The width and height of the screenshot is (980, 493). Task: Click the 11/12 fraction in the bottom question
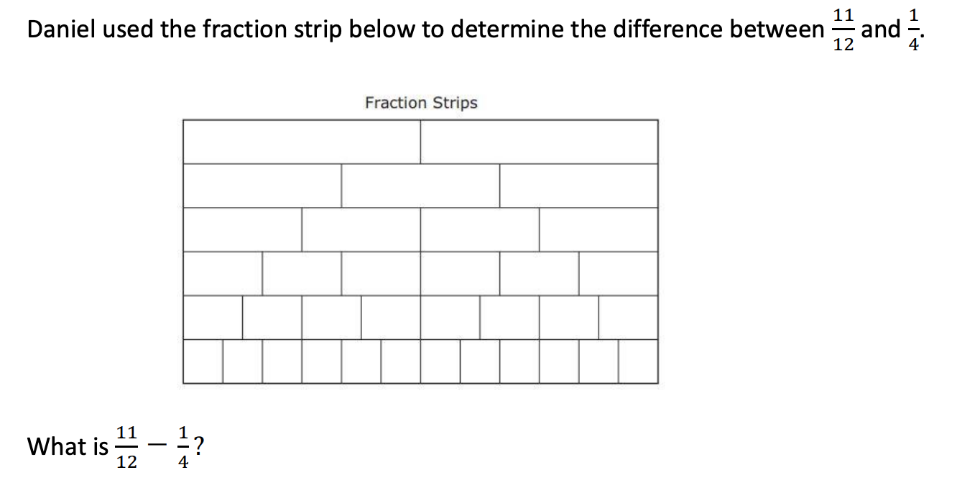click(126, 446)
